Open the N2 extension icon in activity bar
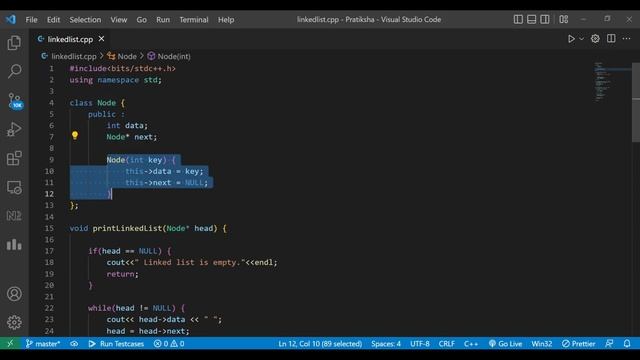 tap(14, 216)
